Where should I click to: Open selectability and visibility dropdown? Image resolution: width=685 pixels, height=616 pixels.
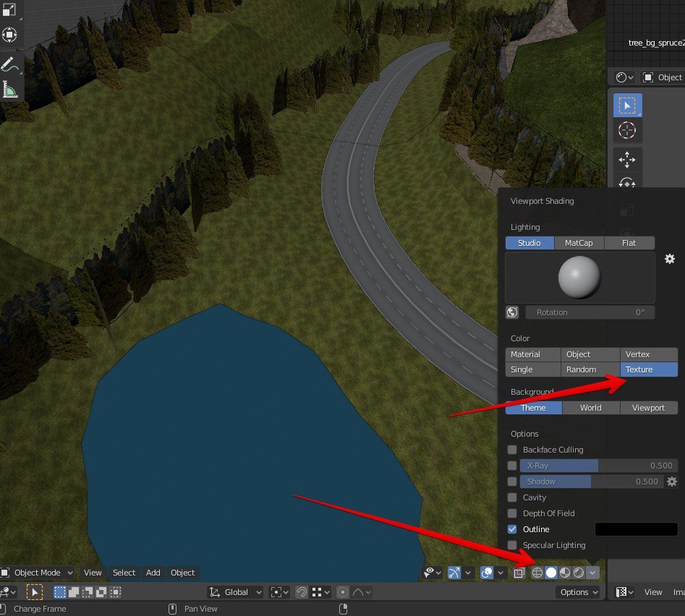tap(433, 573)
